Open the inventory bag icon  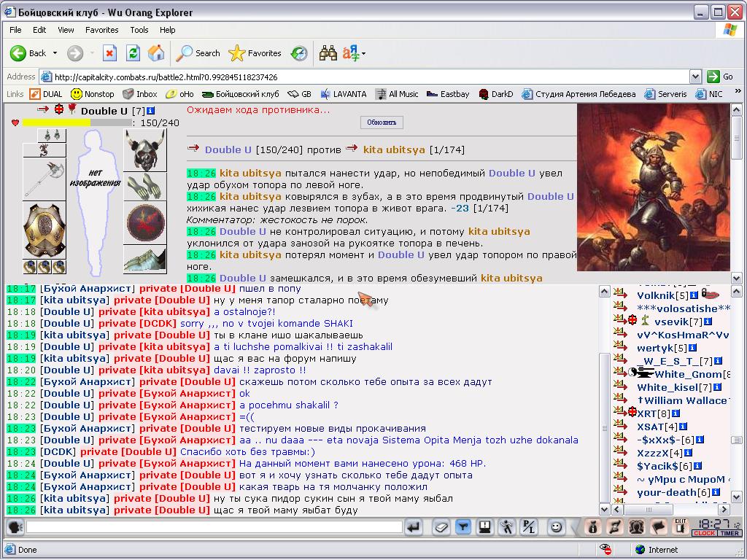pos(593,527)
